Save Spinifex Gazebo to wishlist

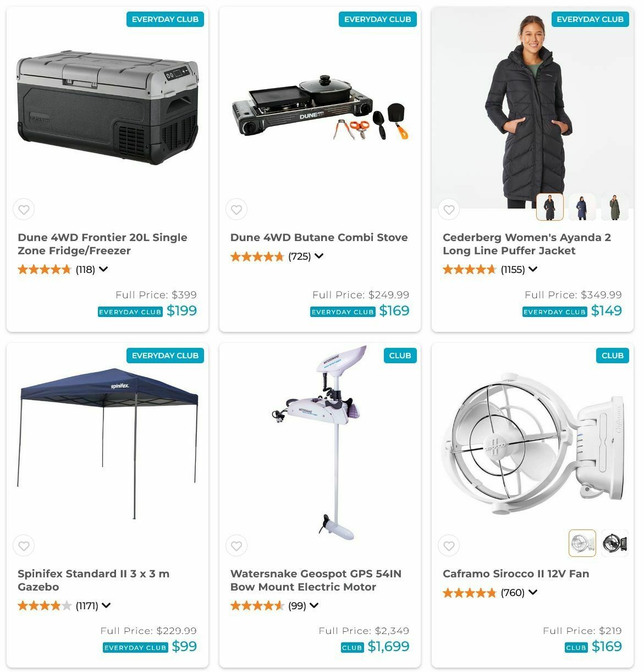24,546
